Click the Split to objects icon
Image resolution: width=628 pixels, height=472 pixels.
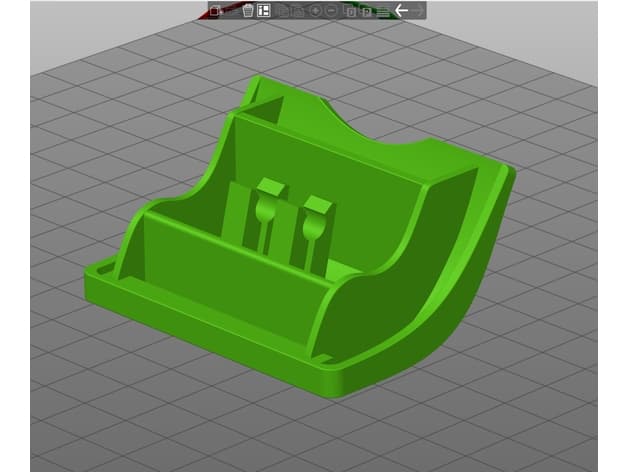[350, 11]
